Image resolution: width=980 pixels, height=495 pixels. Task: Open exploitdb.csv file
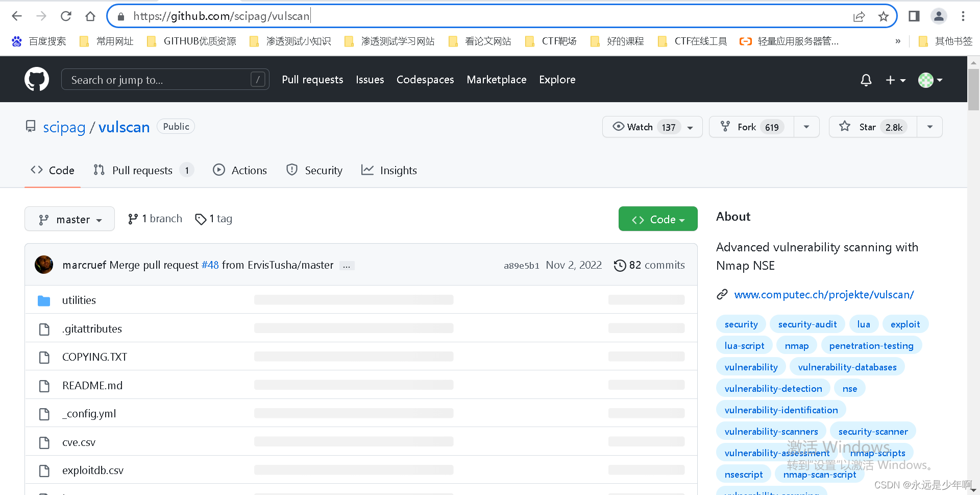[x=93, y=470]
